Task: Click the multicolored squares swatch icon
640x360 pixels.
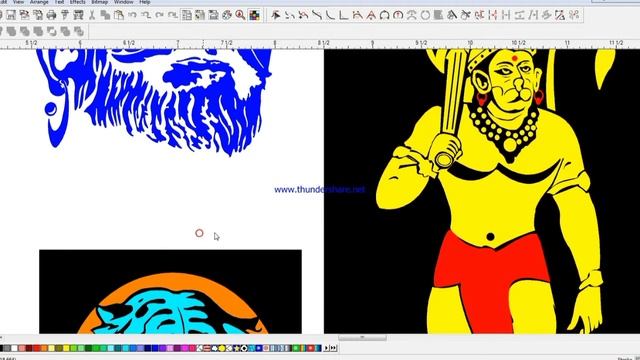Action: click(x=254, y=16)
